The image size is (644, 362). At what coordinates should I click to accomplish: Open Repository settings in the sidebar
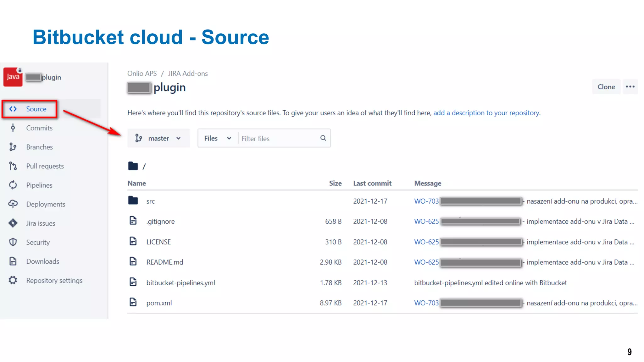point(54,281)
